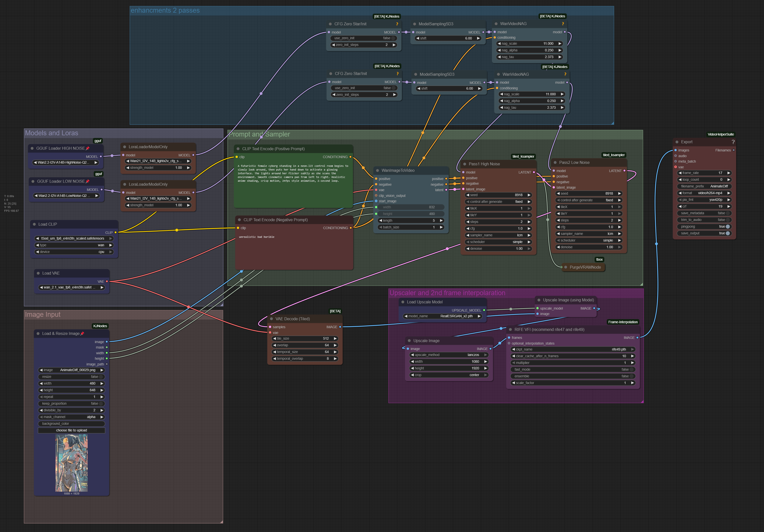Click the denoise slider in Pass1 High Noise

coord(498,248)
